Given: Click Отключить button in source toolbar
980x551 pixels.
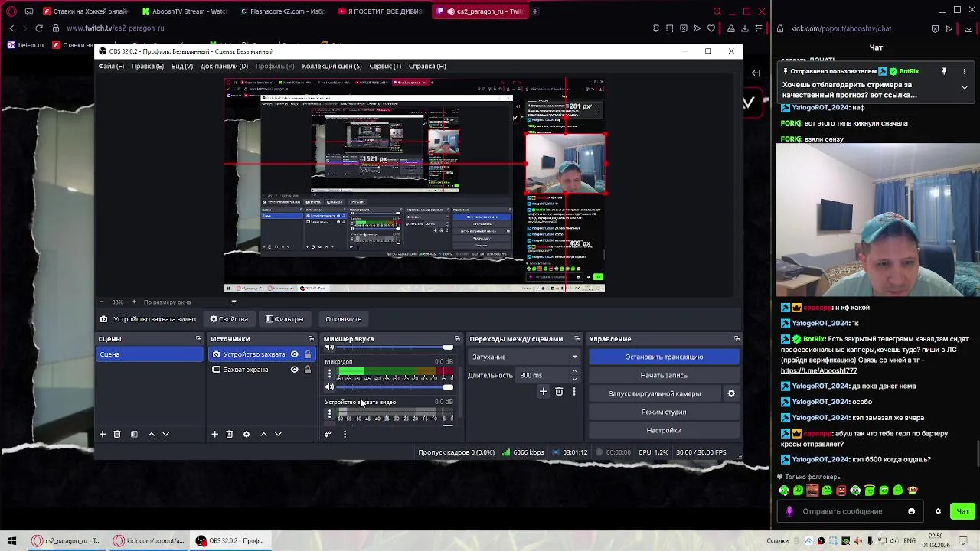Looking at the screenshot, I should point(343,319).
